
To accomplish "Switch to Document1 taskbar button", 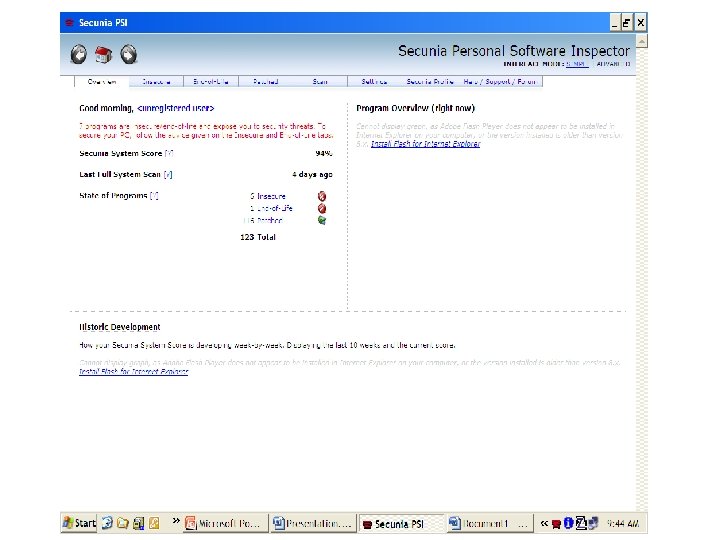I will pos(489,523).
